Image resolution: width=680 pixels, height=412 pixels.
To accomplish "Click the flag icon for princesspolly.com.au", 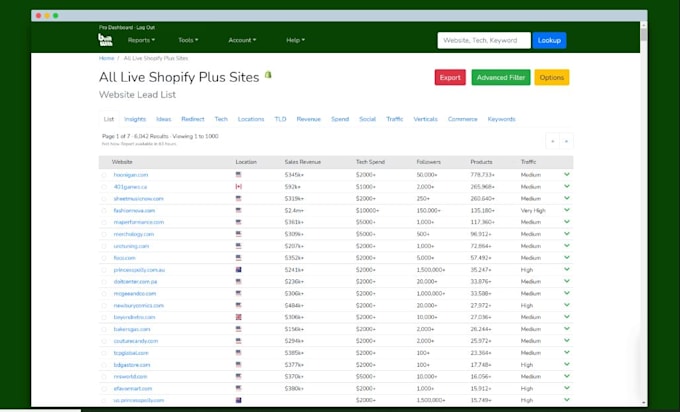I will [x=238, y=270].
